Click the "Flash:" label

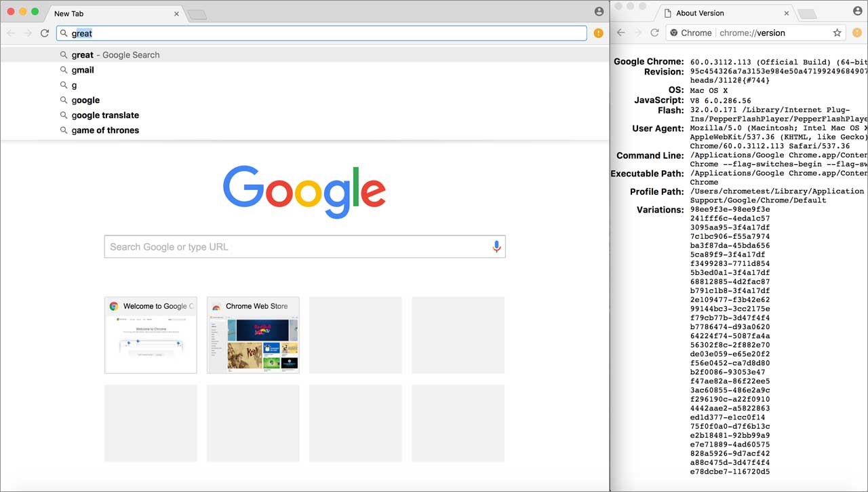671,110
